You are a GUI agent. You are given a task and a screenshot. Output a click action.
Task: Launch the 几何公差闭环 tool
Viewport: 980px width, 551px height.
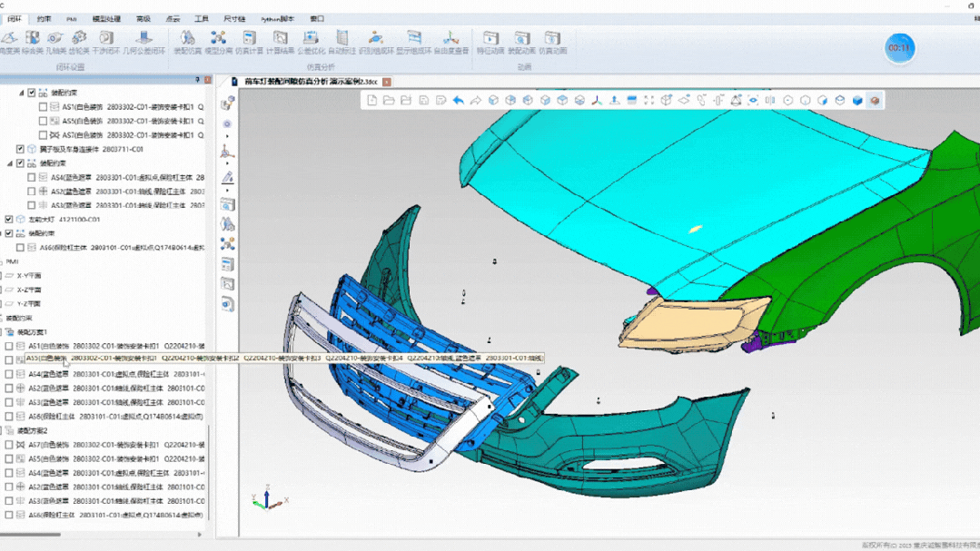click(x=144, y=42)
